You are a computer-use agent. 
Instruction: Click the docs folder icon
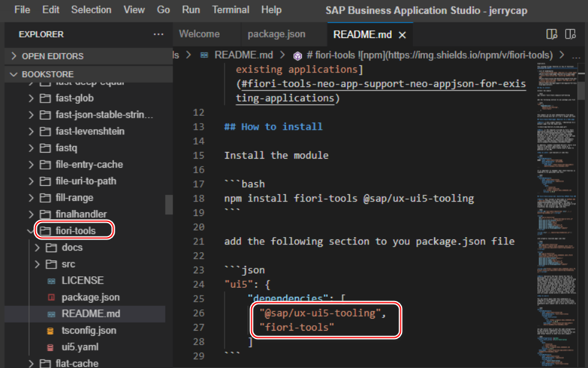[51, 247]
